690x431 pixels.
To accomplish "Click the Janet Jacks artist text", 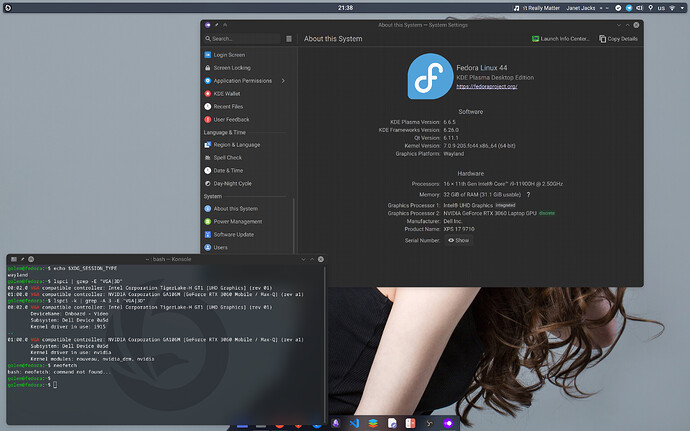I will click(581, 8).
